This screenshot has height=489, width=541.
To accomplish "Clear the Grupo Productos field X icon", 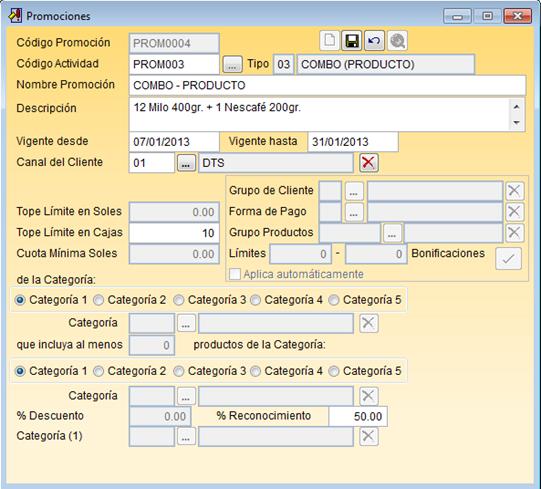I will [514, 232].
